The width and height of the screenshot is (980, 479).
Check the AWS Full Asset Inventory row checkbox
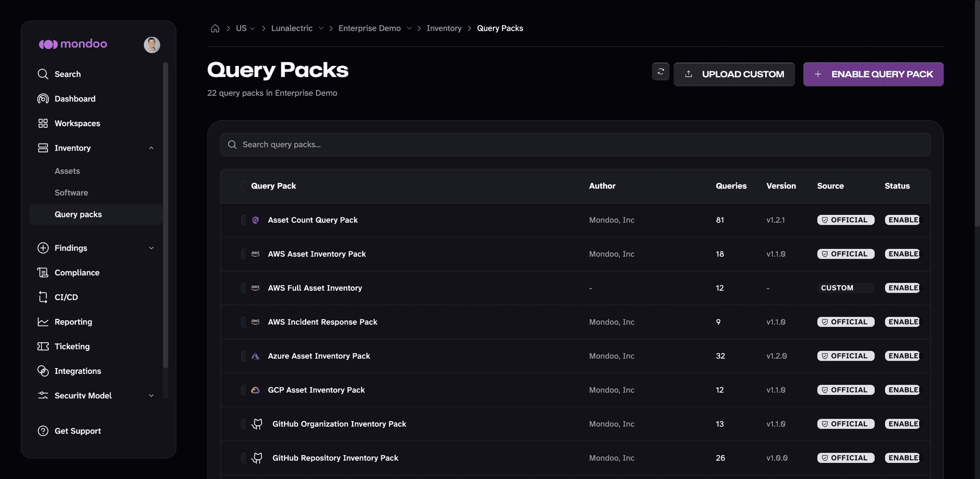[x=244, y=288]
